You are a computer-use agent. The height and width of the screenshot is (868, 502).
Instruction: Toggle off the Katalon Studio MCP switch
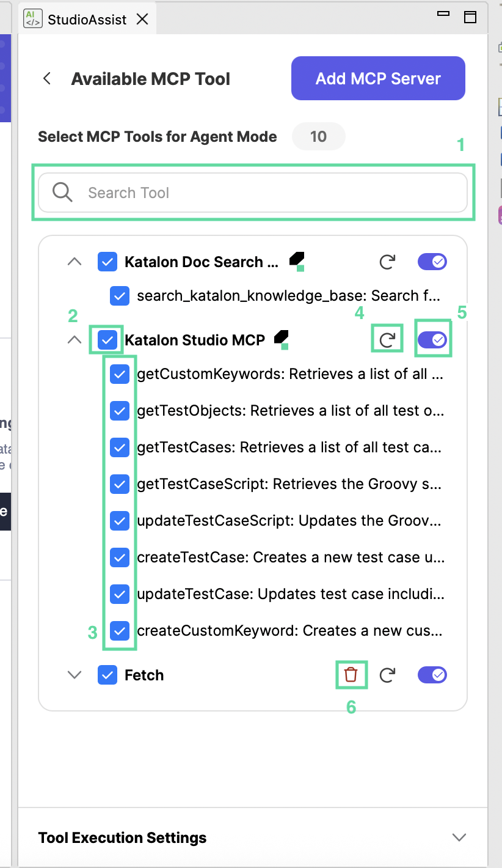(432, 340)
